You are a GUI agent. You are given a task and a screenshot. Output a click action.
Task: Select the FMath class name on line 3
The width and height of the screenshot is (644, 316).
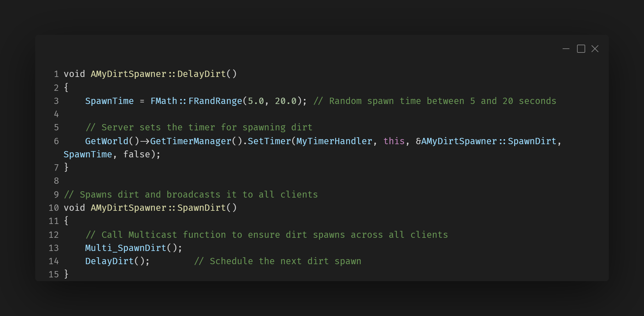(164, 101)
